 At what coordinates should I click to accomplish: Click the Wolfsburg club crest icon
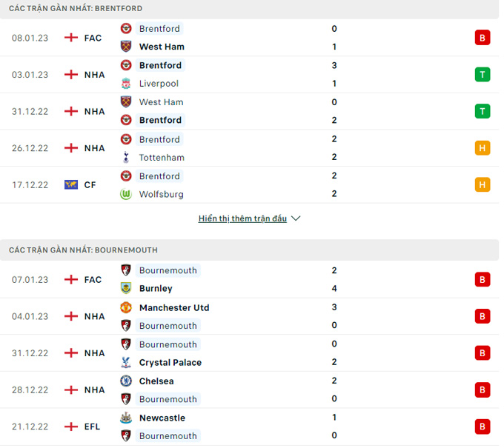pyautogui.click(x=126, y=194)
